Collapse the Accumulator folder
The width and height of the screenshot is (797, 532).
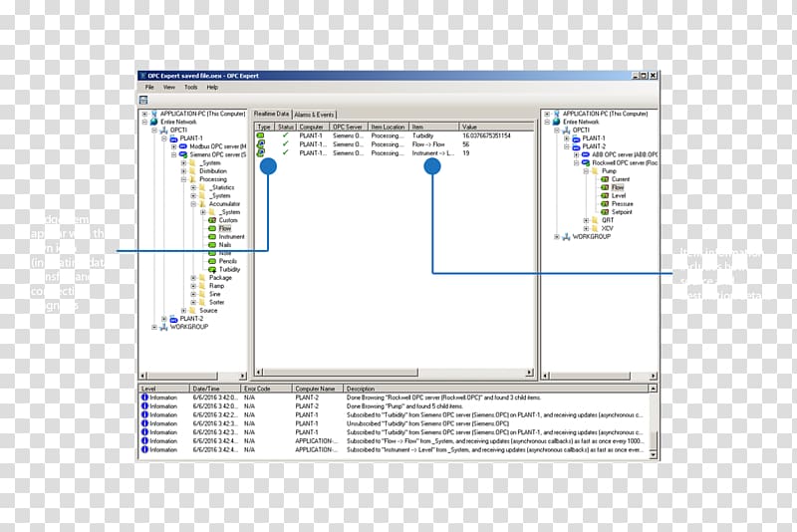click(x=193, y=204)
